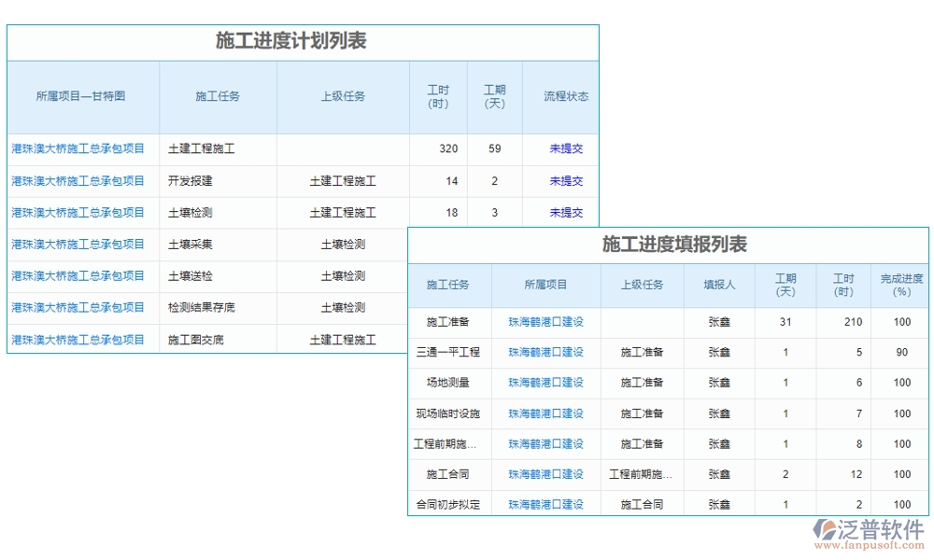Click the 施工进度填报列表 title bar
934x560 pixels.
[667, 245]
